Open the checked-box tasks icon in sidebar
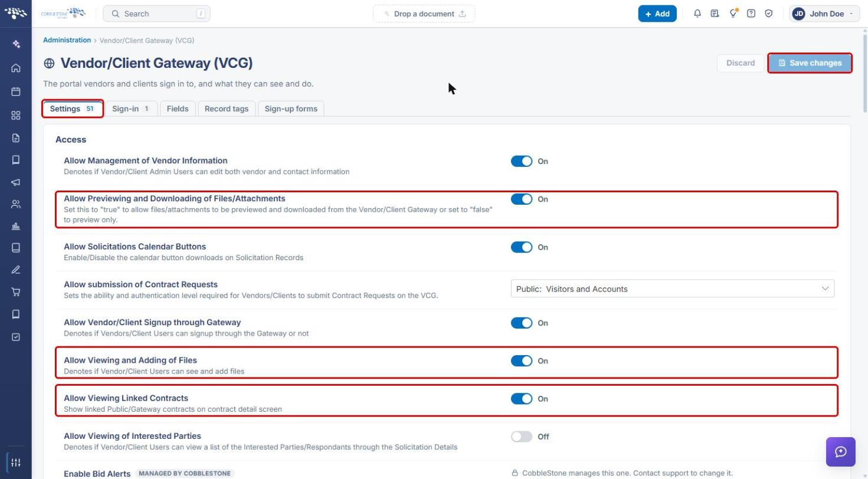The width and height of the screenshot is (868, 479). (x=16, y=337)
